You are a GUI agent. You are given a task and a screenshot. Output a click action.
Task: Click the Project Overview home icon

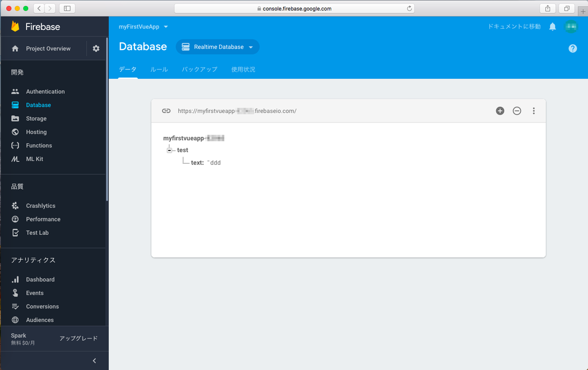15,48
